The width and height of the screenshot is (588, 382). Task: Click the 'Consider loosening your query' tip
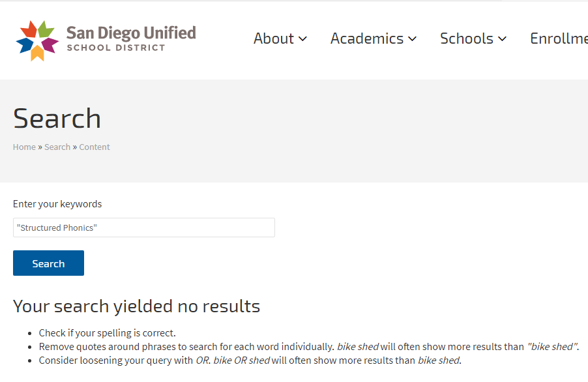coord(116,360)
